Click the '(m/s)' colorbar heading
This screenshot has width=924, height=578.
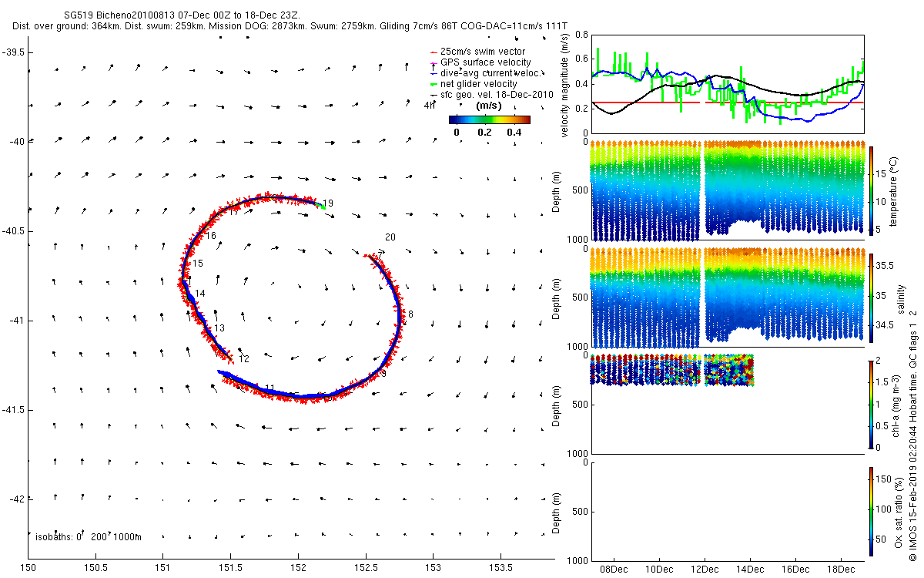pos(490,106)
